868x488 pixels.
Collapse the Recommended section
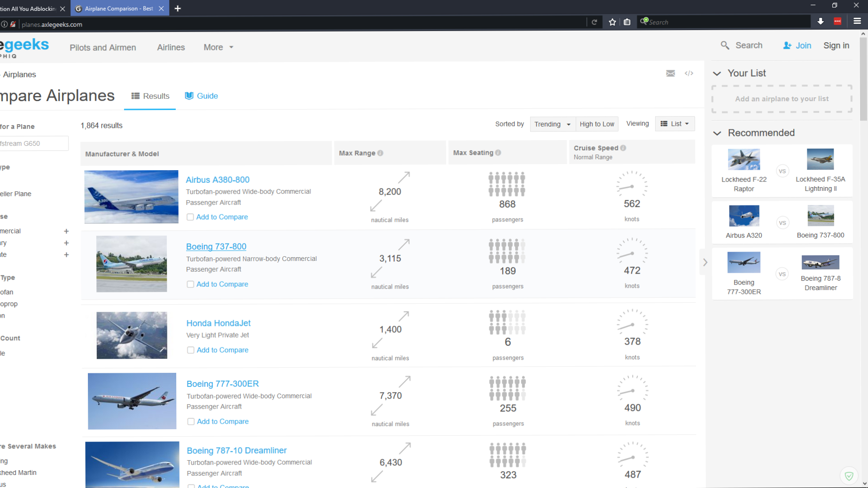(717, 133)
